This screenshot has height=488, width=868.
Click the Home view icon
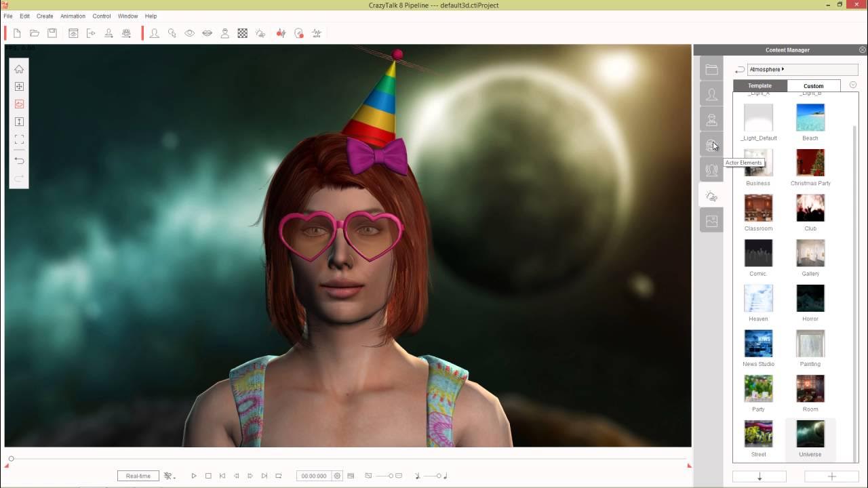tap(19, 69)
